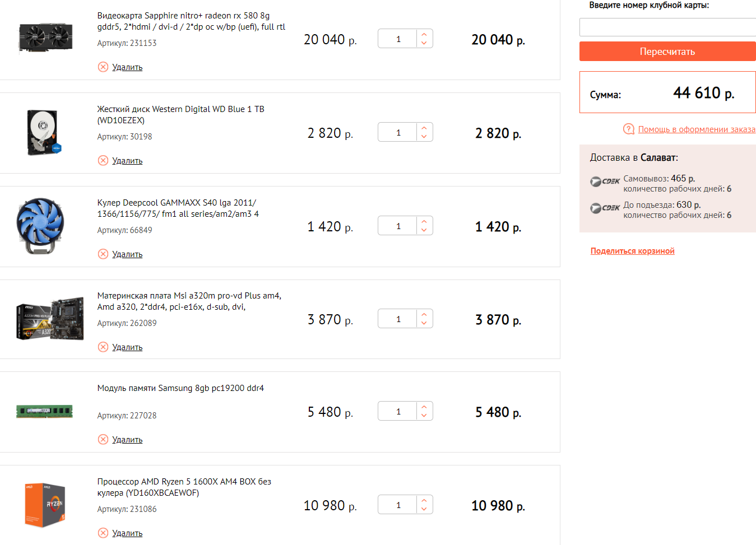Click the question mark order help icon

click(629, 129)
